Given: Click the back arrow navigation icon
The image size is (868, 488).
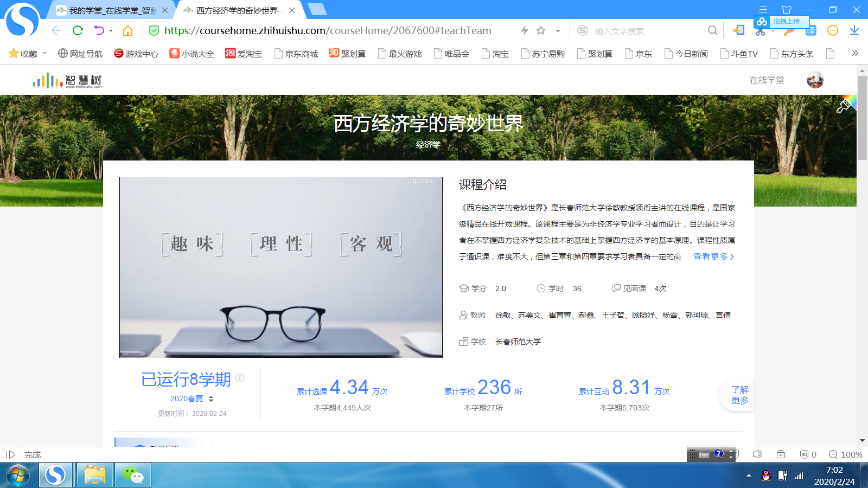Looking at the screenshot, I should pyautogui.click(x=56, y=30).
